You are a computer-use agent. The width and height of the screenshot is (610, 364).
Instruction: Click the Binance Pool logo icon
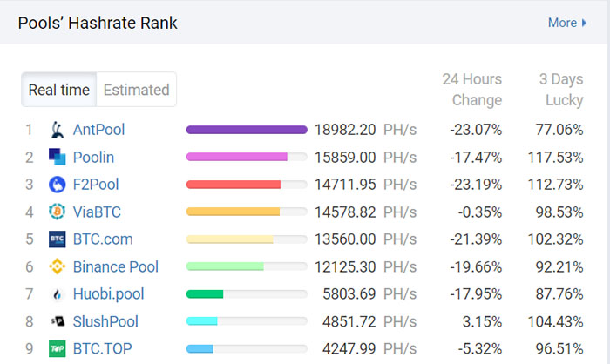(58, 266)
